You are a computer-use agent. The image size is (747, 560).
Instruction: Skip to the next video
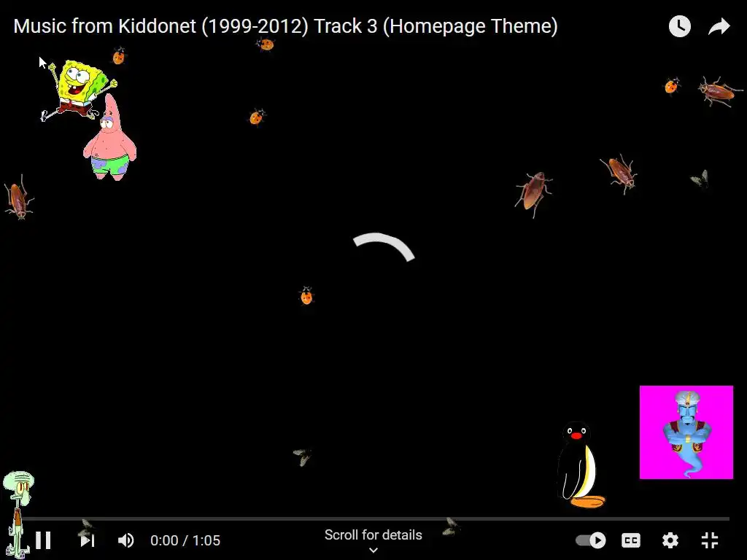coord(88,540)
